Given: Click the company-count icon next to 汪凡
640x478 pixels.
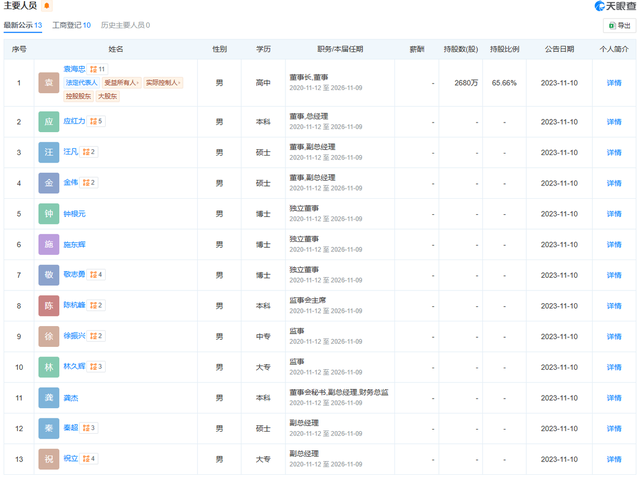Looking at the screenshot, I should (88, 152).
